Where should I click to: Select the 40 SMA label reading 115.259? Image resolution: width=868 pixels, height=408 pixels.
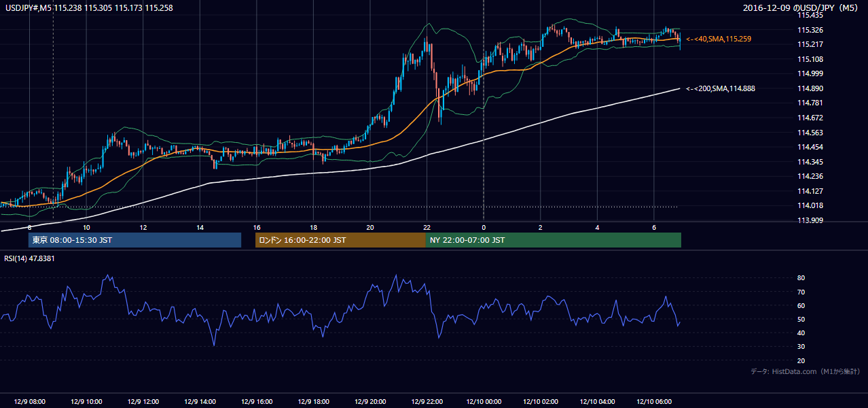point(719,39)
